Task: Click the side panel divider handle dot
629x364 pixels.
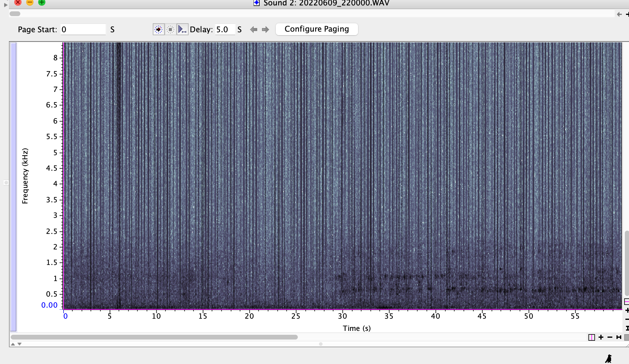Action: click(6, 182)
